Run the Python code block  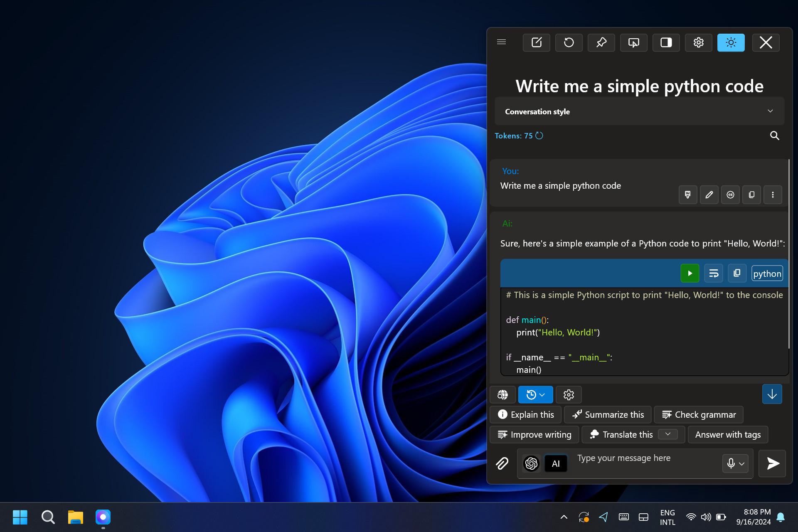click(690, 273)
